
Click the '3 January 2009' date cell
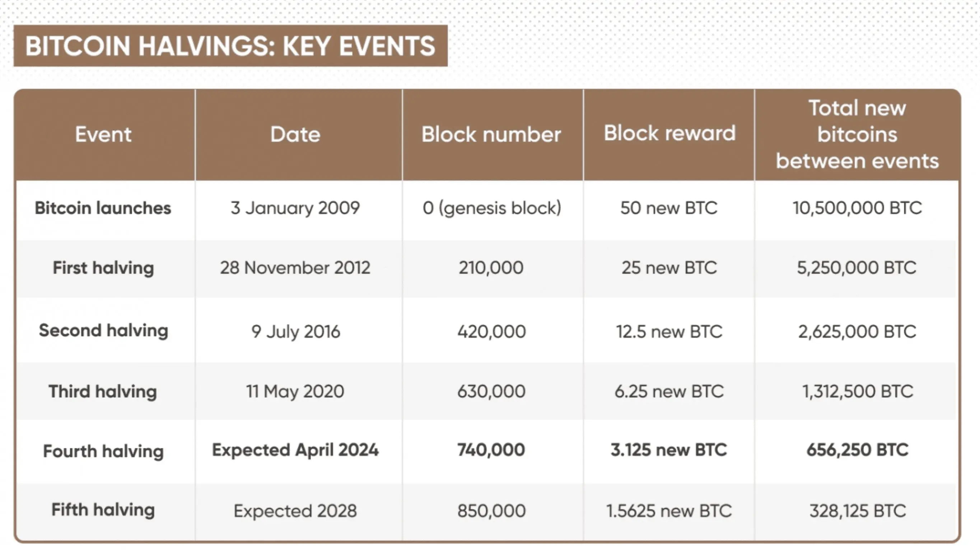pyautogui.click(x=295, y=208)
